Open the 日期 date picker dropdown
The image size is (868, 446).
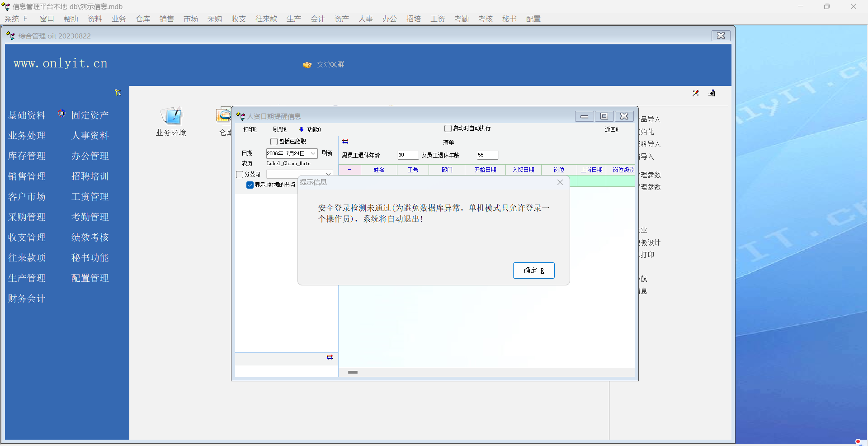pyautogui.click(x=313, y=154)
